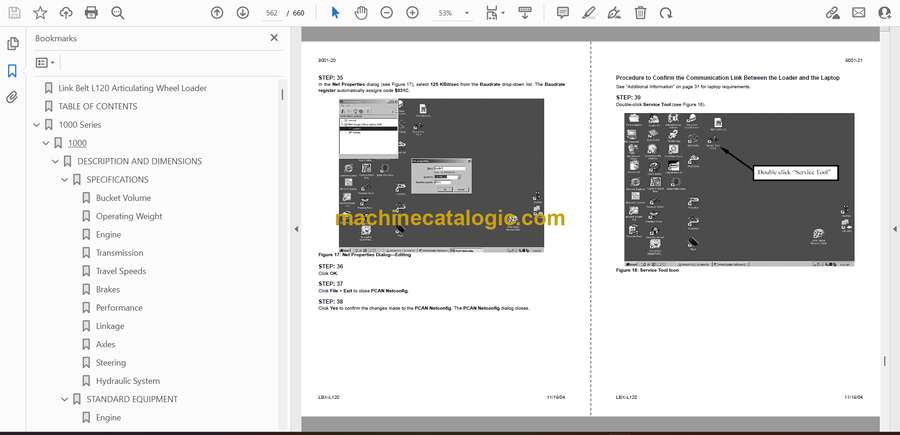This screenshot has height=435, width=900.
Task: Jump to the Linkage bookmark
Action: coord(110,326)
